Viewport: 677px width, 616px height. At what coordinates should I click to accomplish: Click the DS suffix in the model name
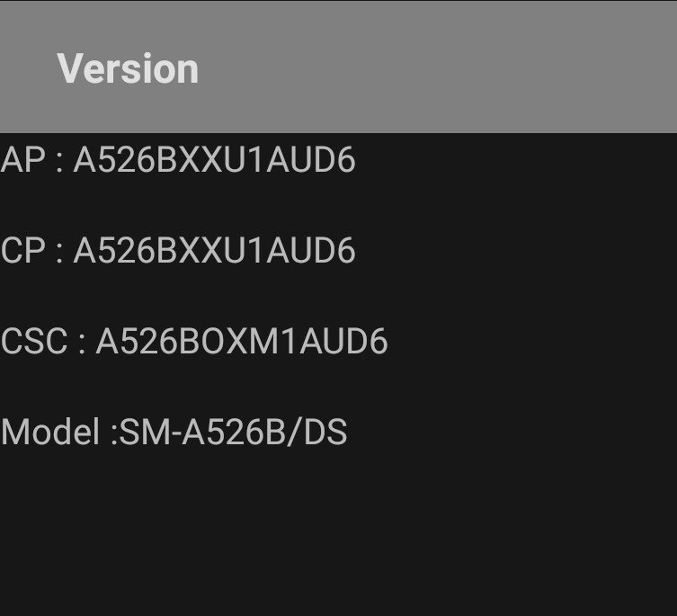click(x=325, y=432)
